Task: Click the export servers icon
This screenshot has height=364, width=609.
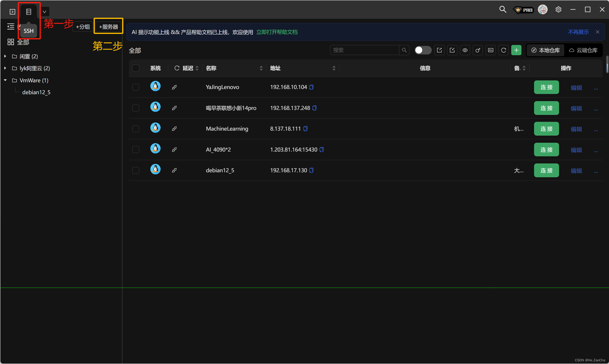Action: click(439, 50)
